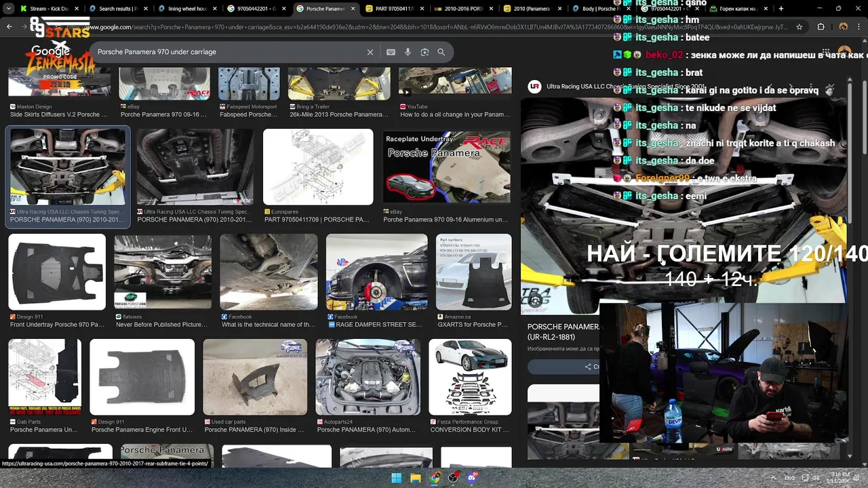Go back using the browser back arrow
This screenshot has height=488, width=868.
click(9, 26)
